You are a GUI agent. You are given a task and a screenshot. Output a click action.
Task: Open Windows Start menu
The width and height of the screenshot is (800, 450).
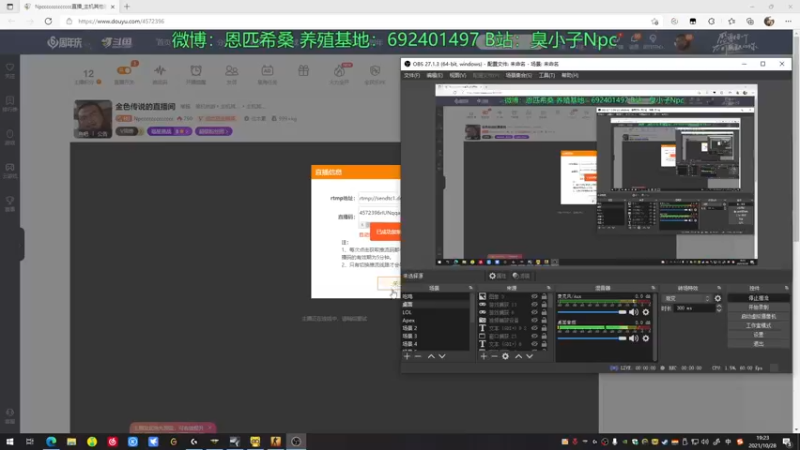tap(10, 441)
